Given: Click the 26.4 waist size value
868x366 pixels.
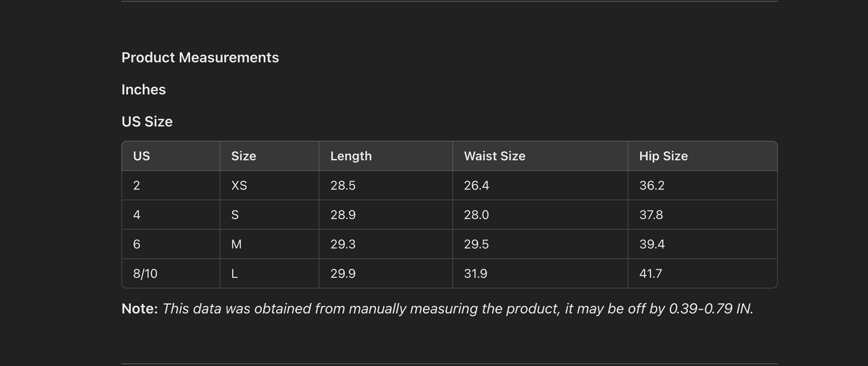Looking at the screenshot, I should click(476, 185).
